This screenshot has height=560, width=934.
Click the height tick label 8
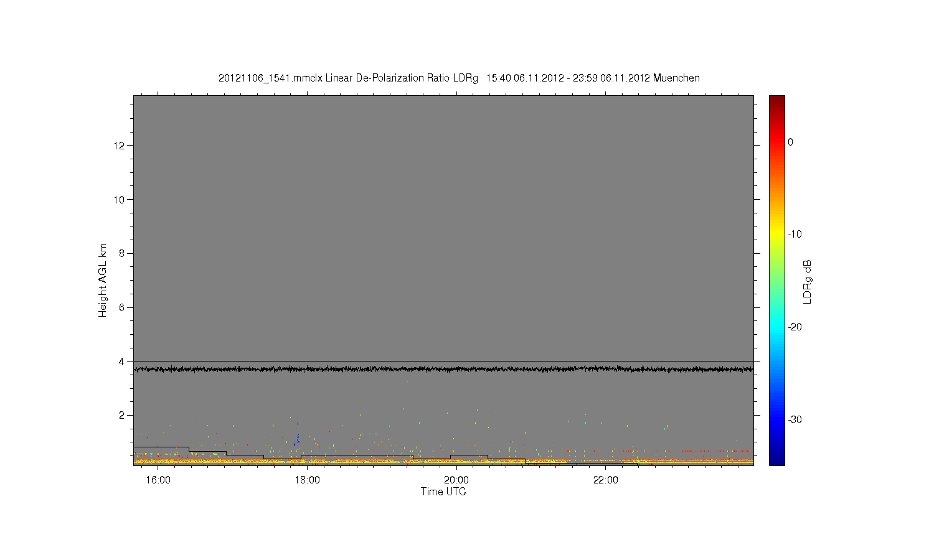[x=123, y=253]
